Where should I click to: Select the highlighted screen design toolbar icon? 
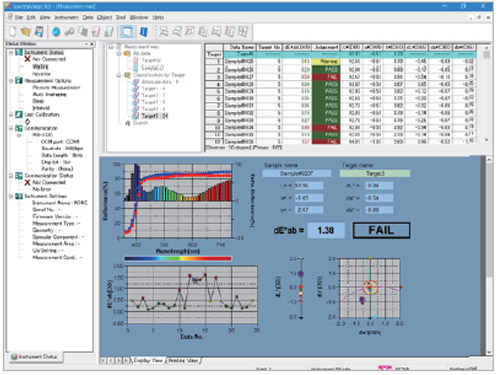point(127,32)
